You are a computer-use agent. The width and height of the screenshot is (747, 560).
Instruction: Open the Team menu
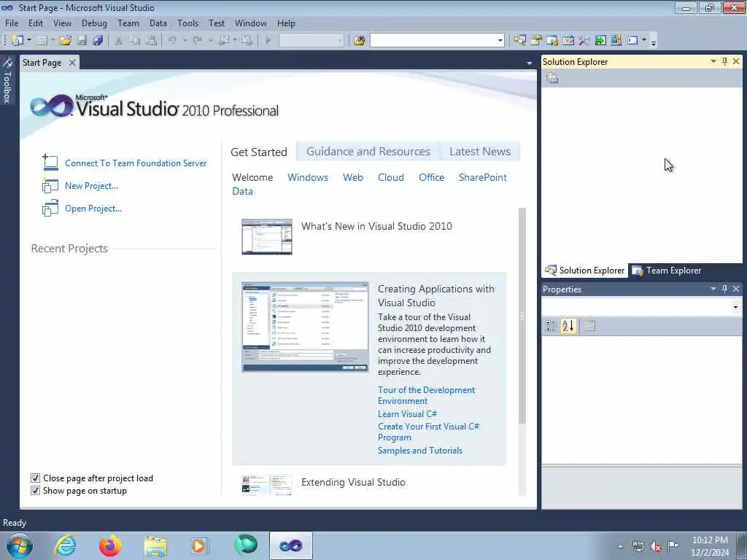pyautogui.click(x=128, y=23)
